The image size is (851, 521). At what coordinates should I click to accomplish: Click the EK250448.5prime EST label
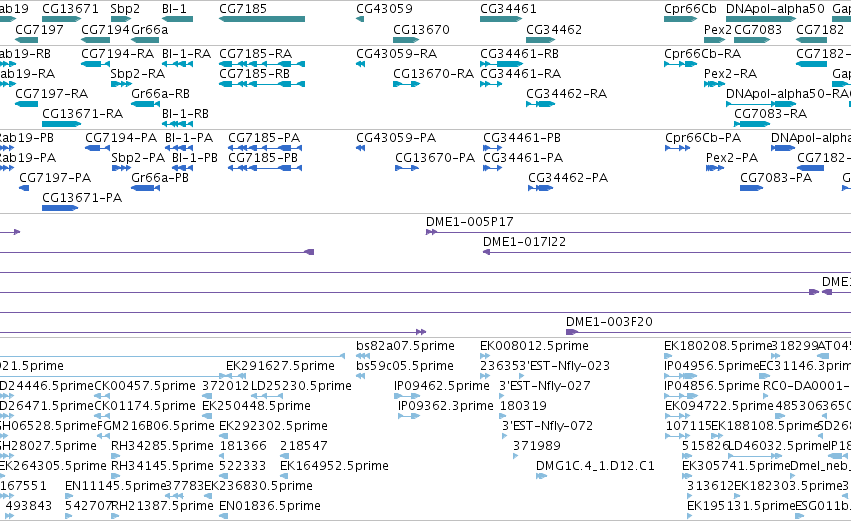tap(257, 406)
